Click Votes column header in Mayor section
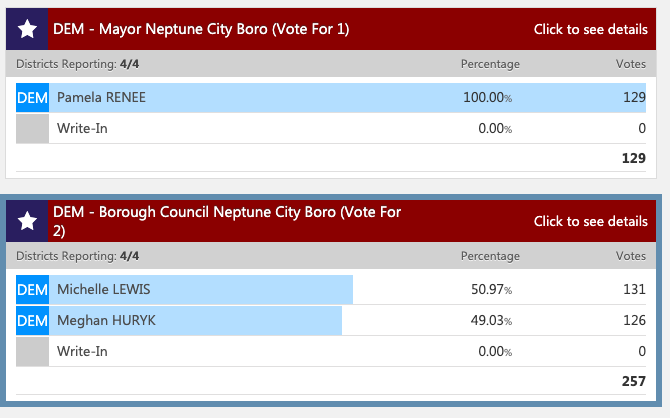The width and height of the screenshot is (670, 418). (631, 64)
